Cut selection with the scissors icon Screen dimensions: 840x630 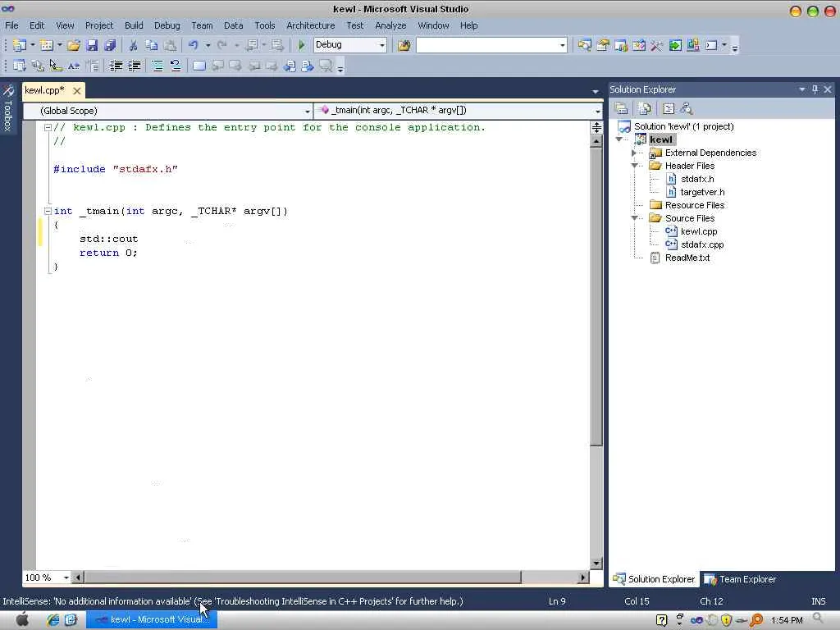point(133,45)
